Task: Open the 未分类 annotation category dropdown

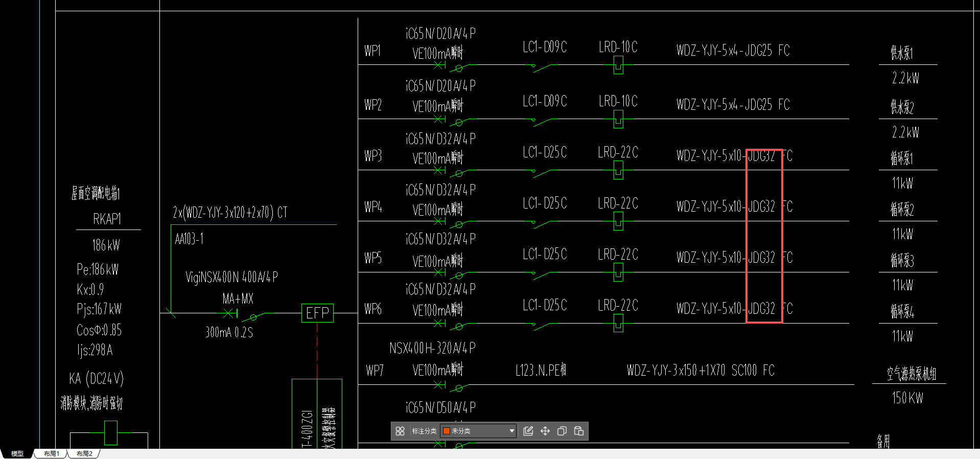Action: coord(478,431)
